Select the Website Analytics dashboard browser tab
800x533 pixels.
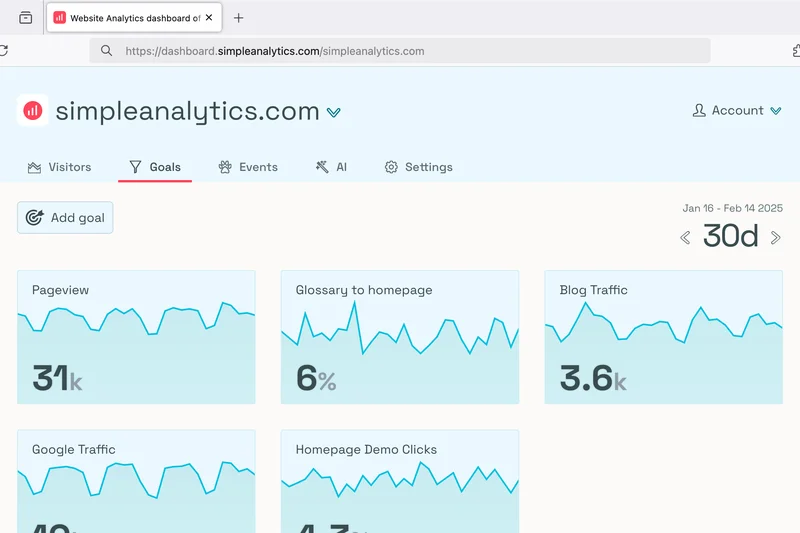point(134,18)
